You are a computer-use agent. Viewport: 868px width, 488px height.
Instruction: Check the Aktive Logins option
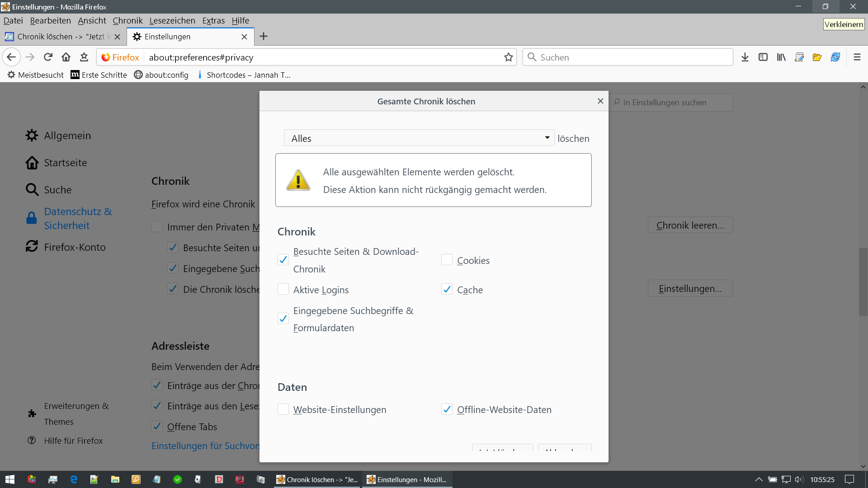[x=283, y=289]
